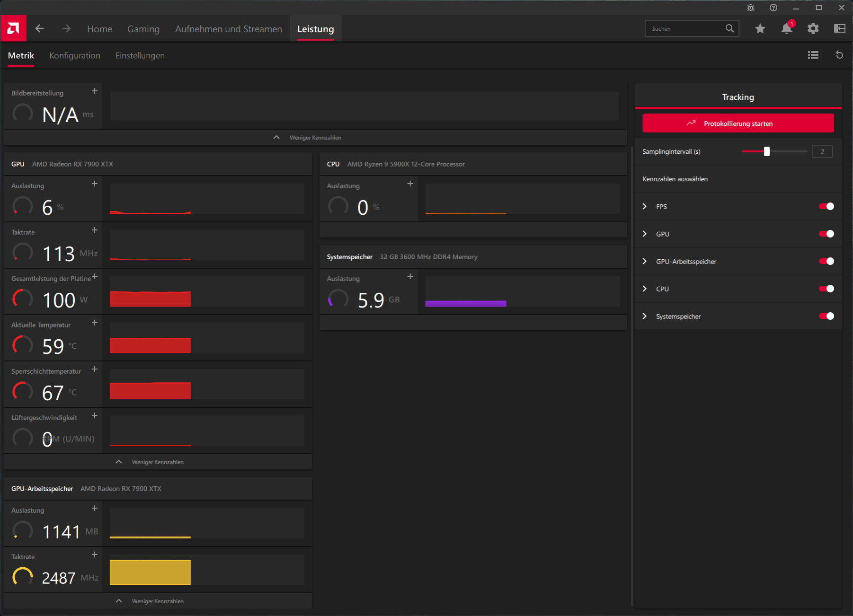Add Bildbereitstellung metric with plus icon
The height and width of the screenshot is (616, 853).
point(95,91)
